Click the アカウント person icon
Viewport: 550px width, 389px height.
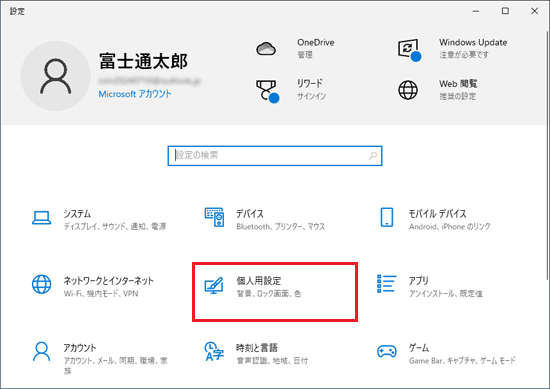click(x=41, y=351)
